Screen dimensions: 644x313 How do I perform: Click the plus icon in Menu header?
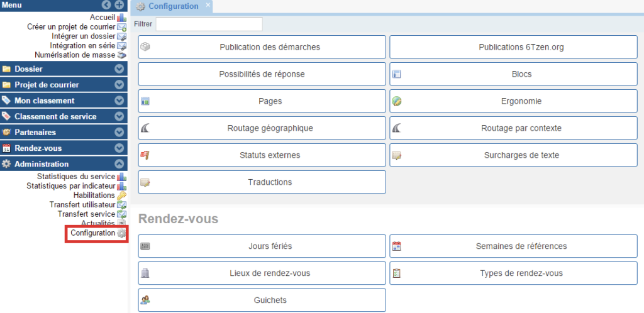[119, 5]
